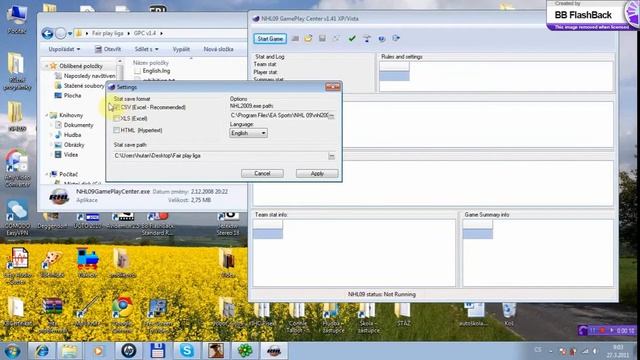The width and height of the screenshot is (640, 360).
Task: Expand the arrow after GPC v1.4 in address bar
Action: [162, 33]
